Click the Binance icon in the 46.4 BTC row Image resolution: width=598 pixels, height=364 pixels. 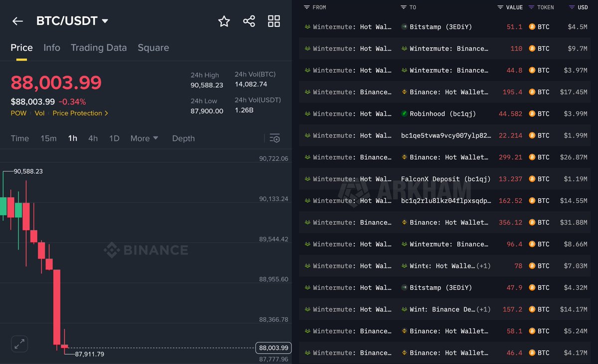point(404,353)
